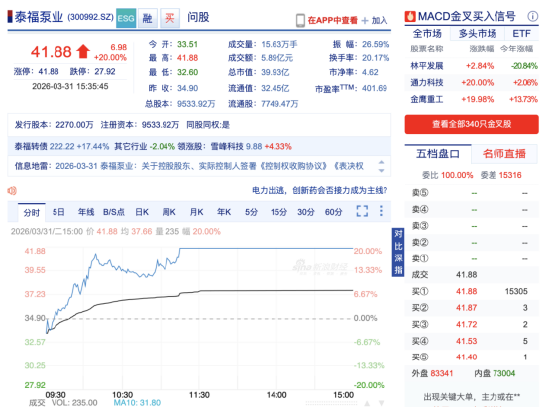Screen dimensions: 550x407
Task: Open the 问股 link
Action: pos(198,17)
